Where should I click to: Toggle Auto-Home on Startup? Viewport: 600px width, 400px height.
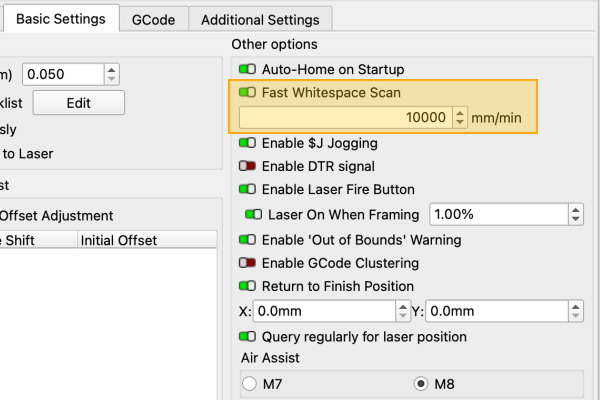pyautogui.click(x=248, y=70)
